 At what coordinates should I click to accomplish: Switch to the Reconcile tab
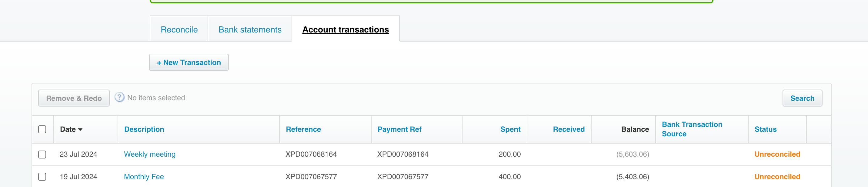coord(179,29)
